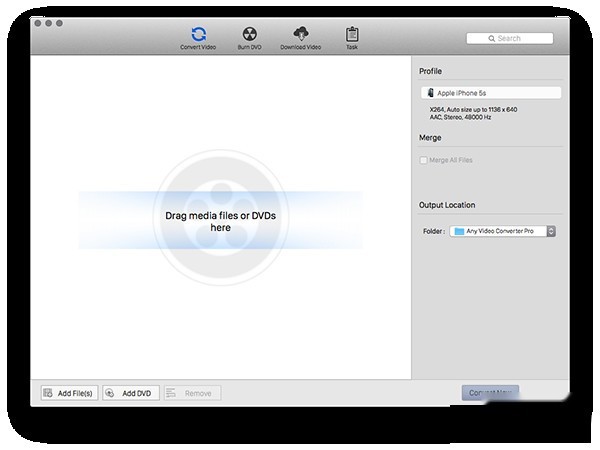Open the Apple iPhone 5s profile selector

click(491, 93)
